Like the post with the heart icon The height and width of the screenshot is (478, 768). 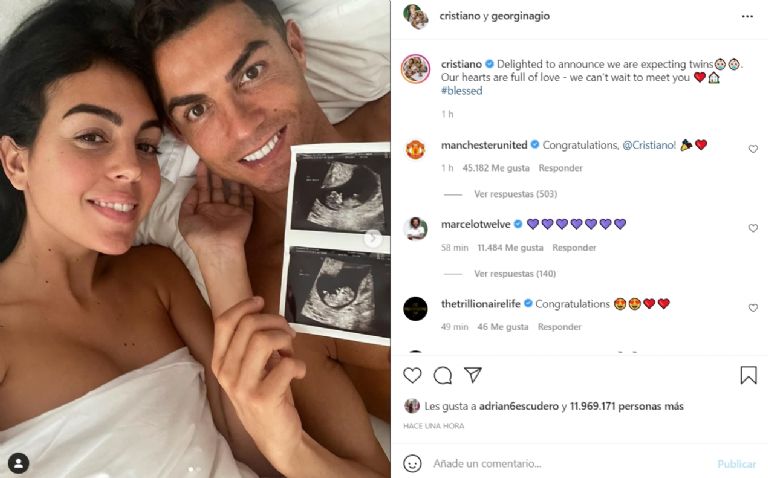pyautogui.click(x=412, y=375)
